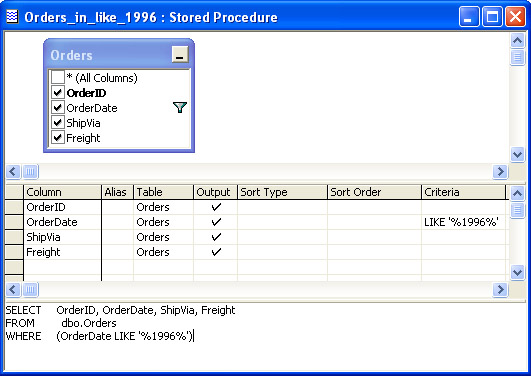The height and width of the screenshot is (376, 531).
Task: Click the diagram pane vertical scroll up arrow
Action: pyautogui.click(x=517, y=41)
